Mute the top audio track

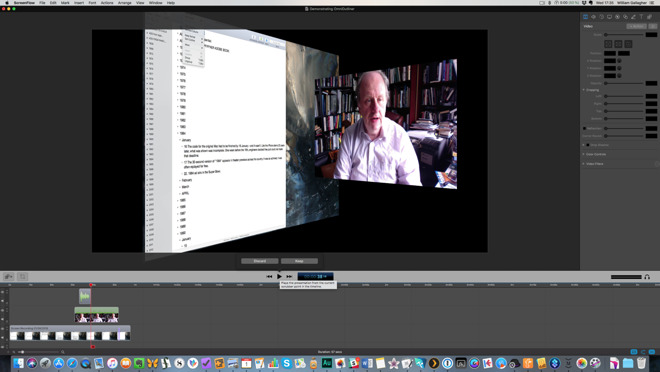(x=3, y=301)
